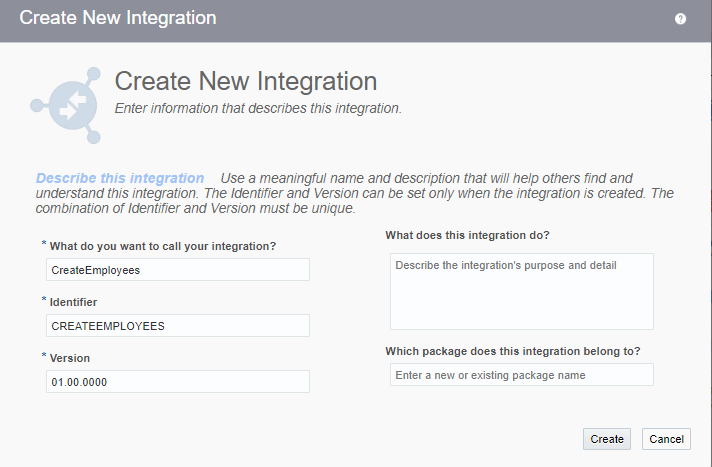Click the Version field label
The image size is (712, 467).
(70, 358)
